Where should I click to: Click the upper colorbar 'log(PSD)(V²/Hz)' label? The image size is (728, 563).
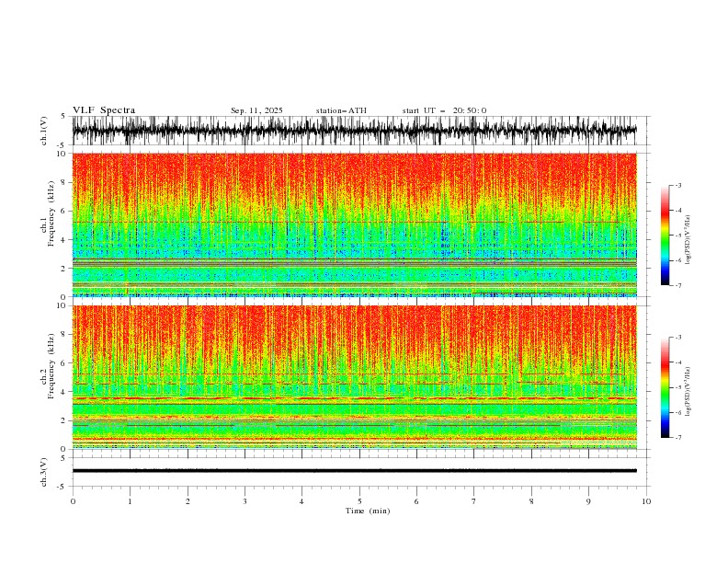pos(688,240)
